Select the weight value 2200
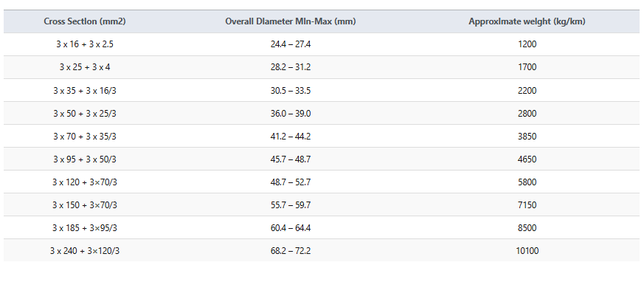644x282 pixels. click(x=527, y=91)
